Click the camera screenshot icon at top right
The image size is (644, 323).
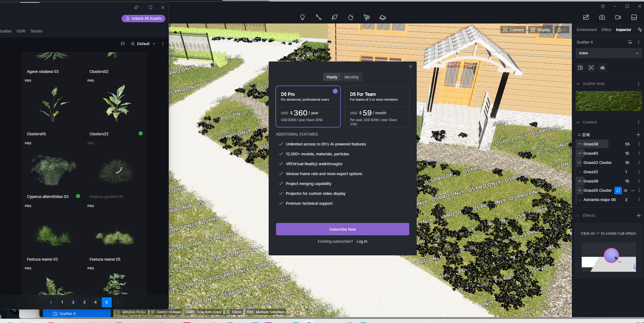pyautogui.click(x=602, y=18)
